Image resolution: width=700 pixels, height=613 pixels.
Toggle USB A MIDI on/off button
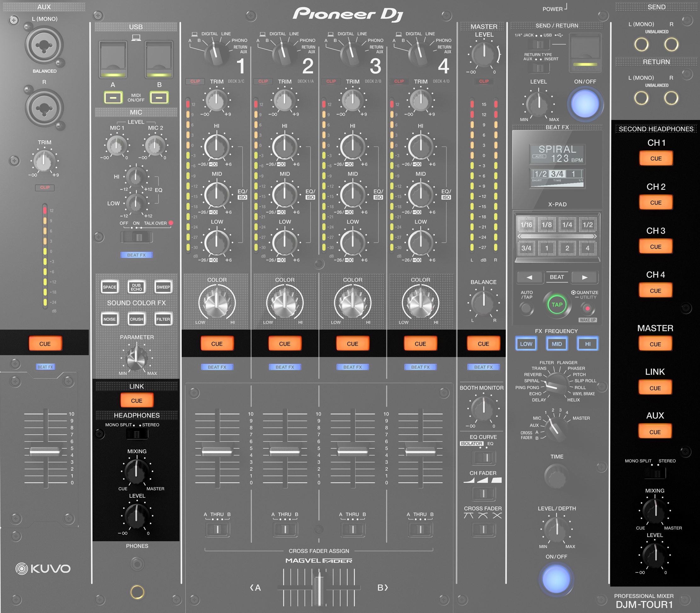[x=113, y=98]
